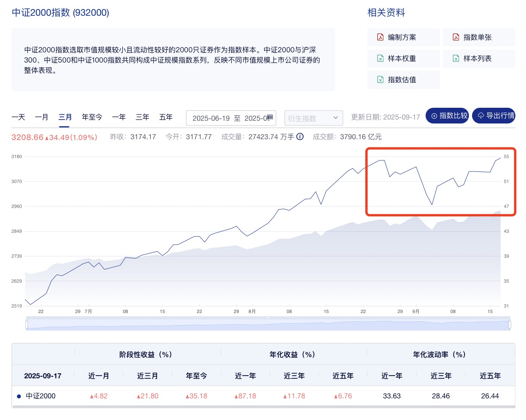The image size is (526, 420).
Task: Switch chart range to 三年
Action: [143, 117]
